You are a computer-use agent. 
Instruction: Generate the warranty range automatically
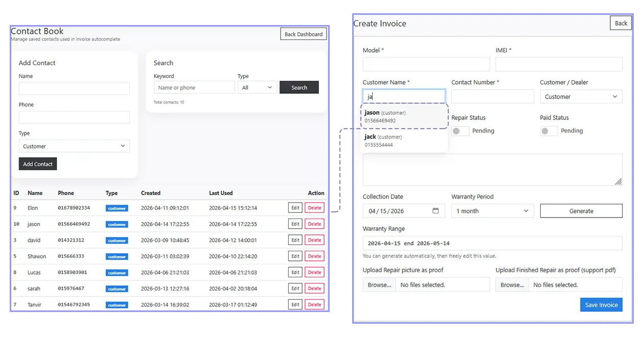(581, 210)
